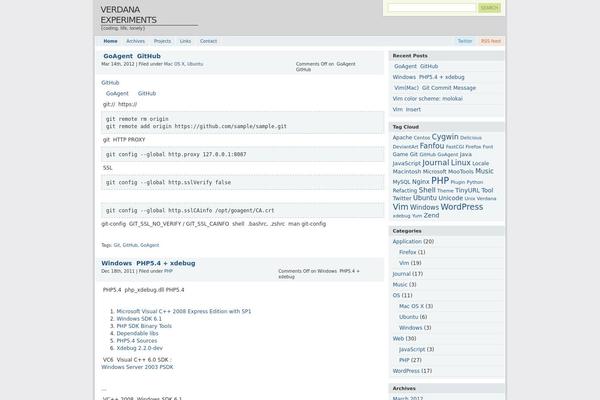This screenshot has height=400, width=600.
Task: Click the WordPress tag in tag cloud
Action: click(462, 207)
